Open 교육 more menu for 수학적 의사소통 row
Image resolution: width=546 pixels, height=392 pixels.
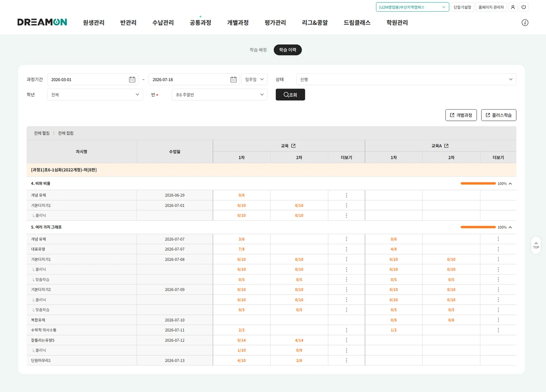pos(346,330)
